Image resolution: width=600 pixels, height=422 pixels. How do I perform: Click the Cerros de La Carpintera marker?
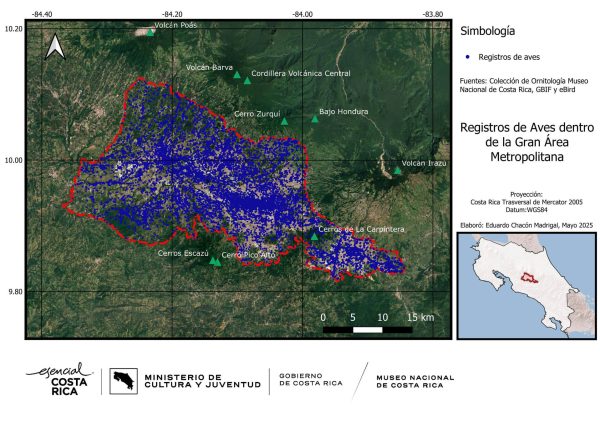pyautogui.click(x=314, y=236)
